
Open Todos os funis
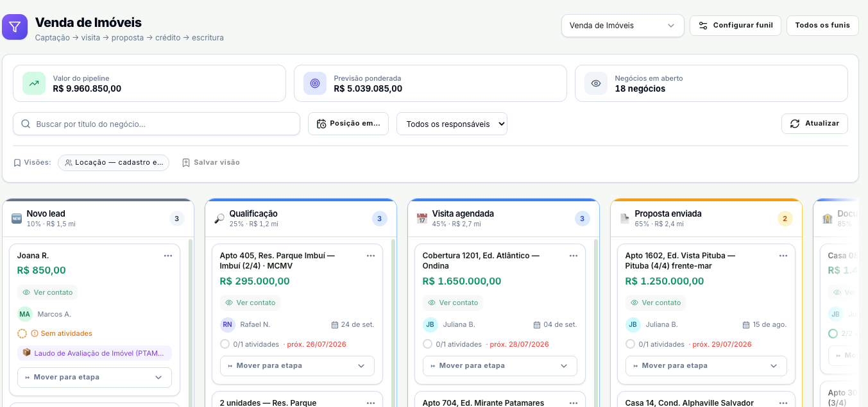click(822, 26)
